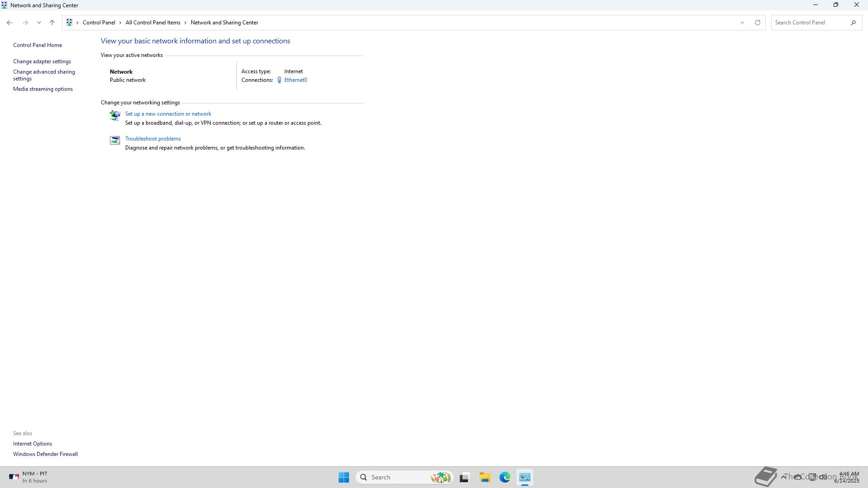Open File Explorer from the taskbar
The image size is (868, 488).
coord(485,477)
